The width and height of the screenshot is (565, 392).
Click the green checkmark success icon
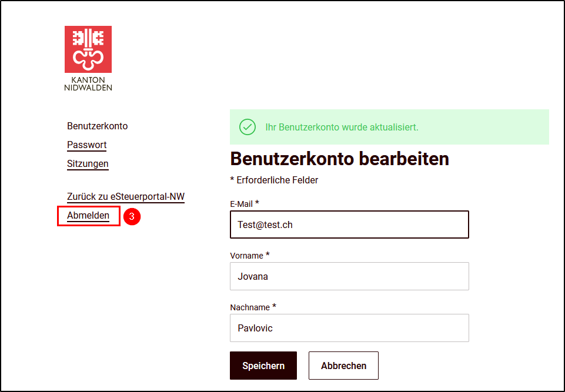tap(248, 127)
